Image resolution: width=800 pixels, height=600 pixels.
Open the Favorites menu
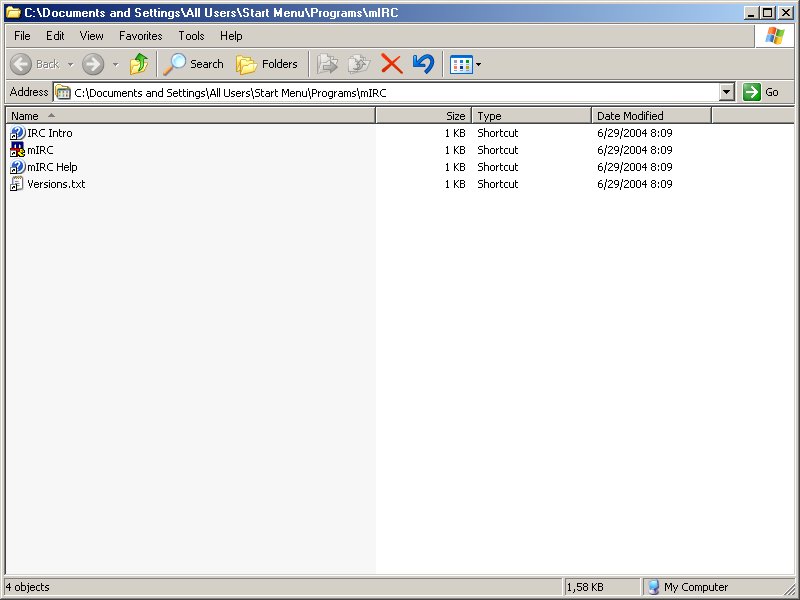140,36
